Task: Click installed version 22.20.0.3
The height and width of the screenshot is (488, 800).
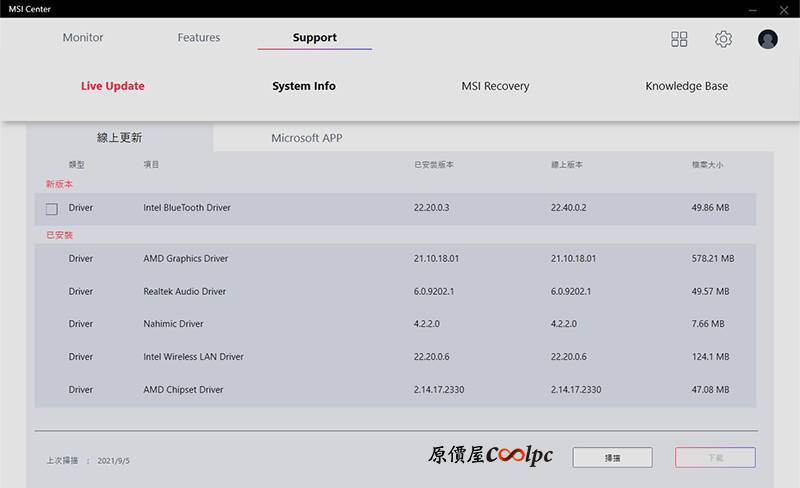Action: click(x=431, y=208)
